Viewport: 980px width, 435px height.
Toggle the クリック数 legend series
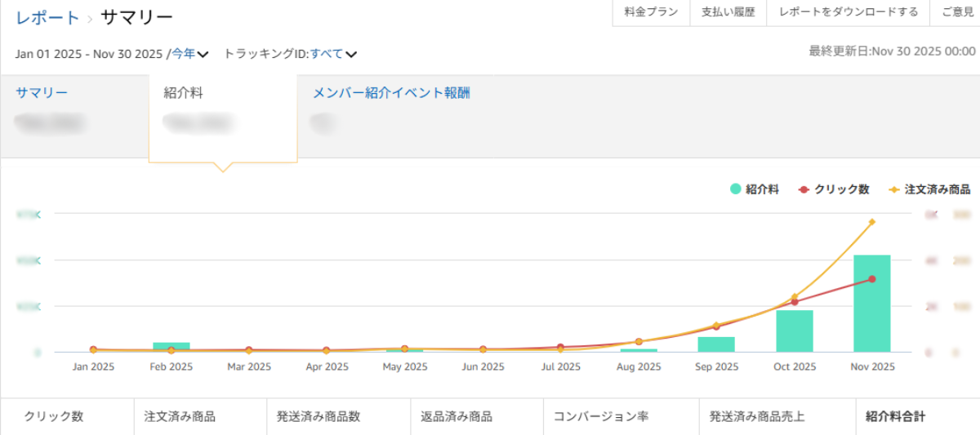pos(834,189)
